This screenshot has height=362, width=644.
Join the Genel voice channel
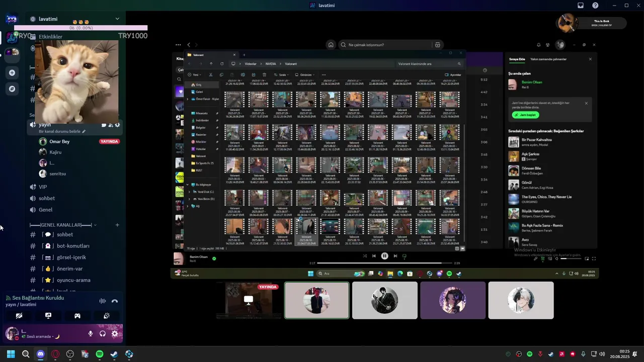coord(74,210)
